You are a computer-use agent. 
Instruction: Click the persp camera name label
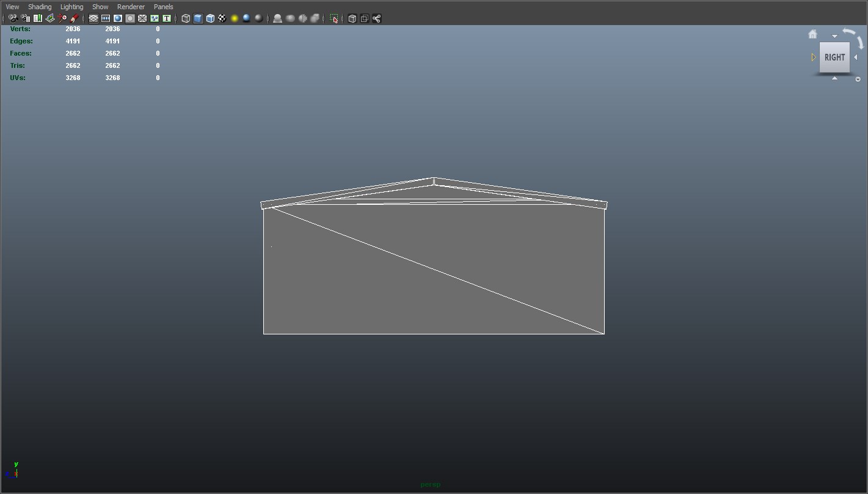click(x=430, y=485)
